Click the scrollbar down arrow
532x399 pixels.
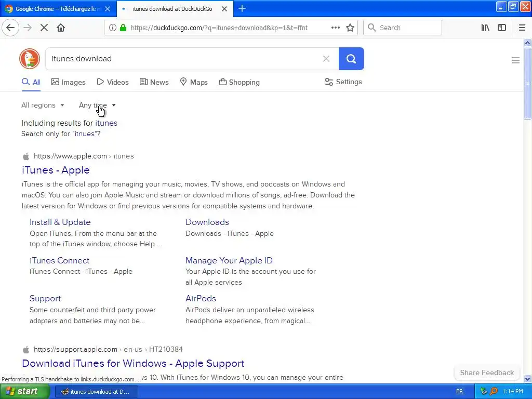[527, 379]
